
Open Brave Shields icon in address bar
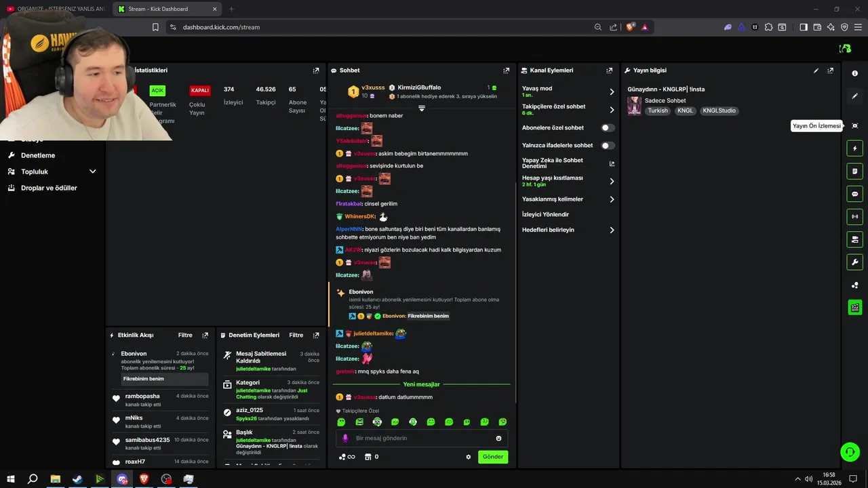[x=630, y=27]
